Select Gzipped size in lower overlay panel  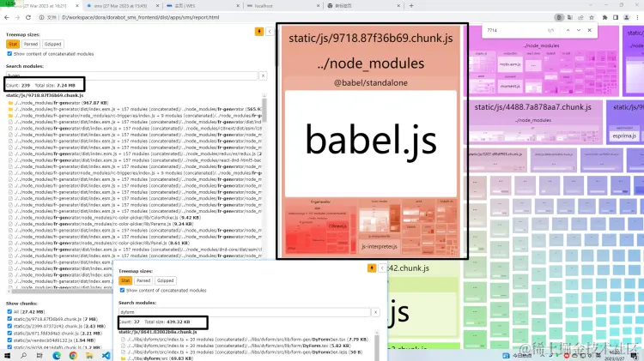(x=165, y=280)
